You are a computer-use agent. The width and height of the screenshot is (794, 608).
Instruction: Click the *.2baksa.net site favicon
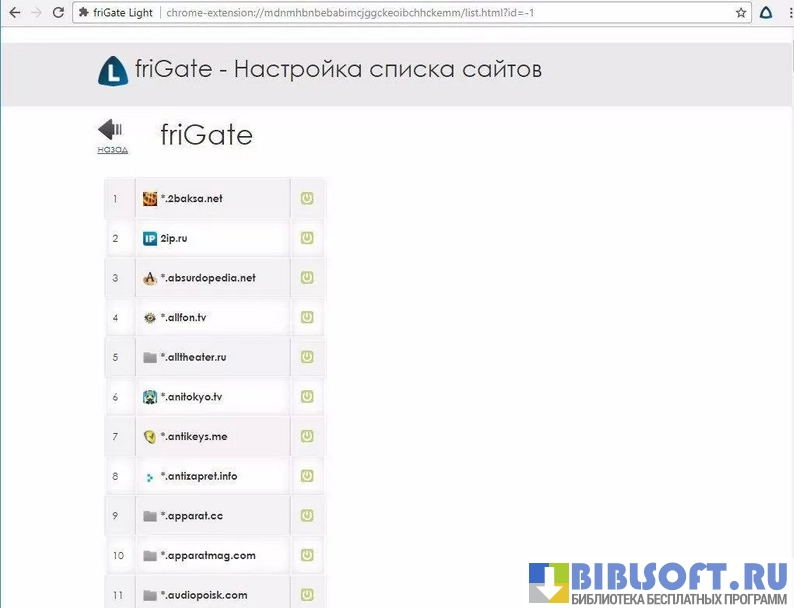(x=150, y=198)
